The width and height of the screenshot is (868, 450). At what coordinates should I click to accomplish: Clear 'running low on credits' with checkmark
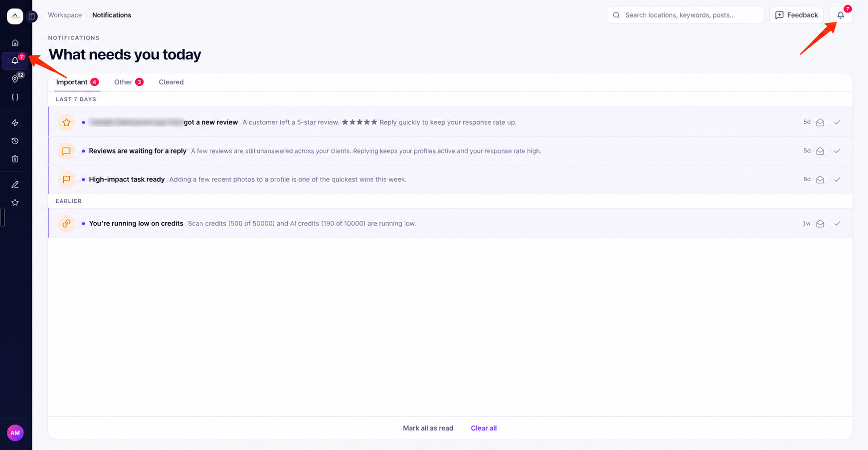click(x=837, y=224)
